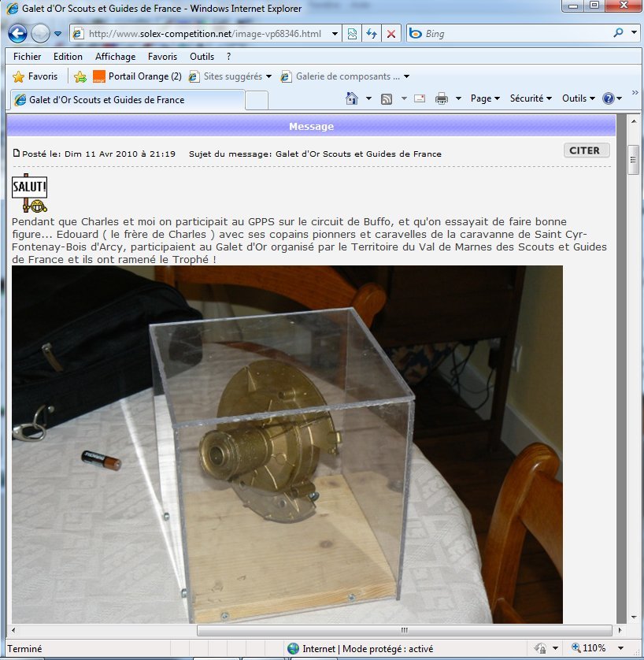
Task: Click the horizontal scroll right arrow
Action: tap(620, 630)
